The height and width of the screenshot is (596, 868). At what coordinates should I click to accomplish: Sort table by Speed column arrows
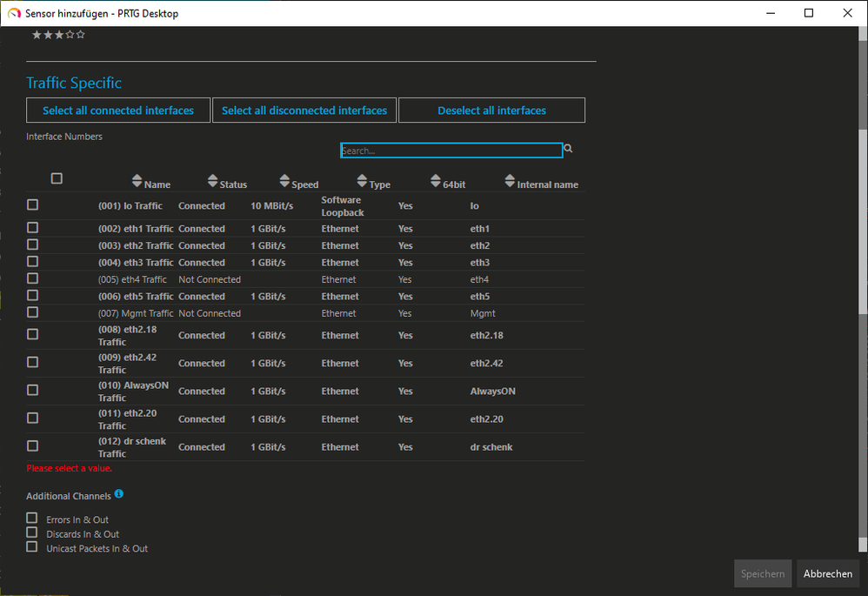284,181
